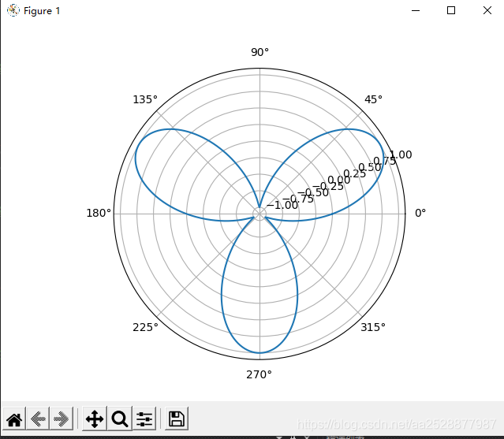
Task: Minimize the Figure 1 window
Action: pyautogui.click(x=416, y=10)
